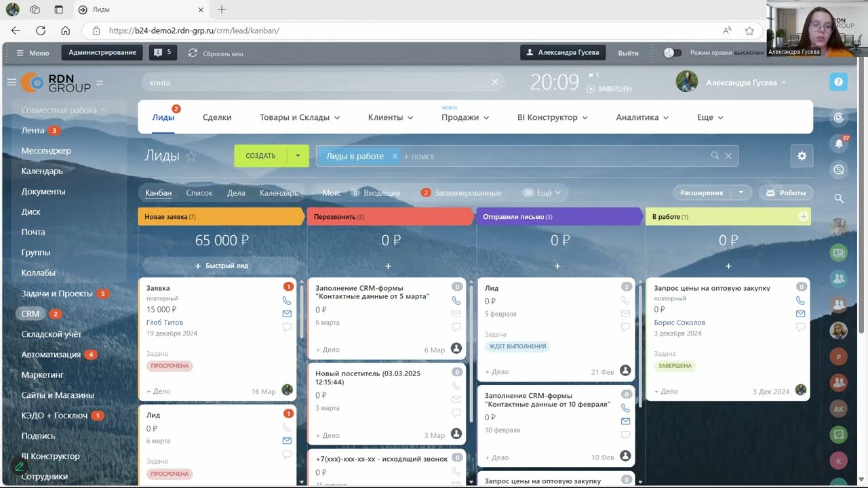The height and width of the screenshot is (488, 868).
Task: Collapse left menu via hamburger near RDN logo
Action: click(x=12, y=82)
